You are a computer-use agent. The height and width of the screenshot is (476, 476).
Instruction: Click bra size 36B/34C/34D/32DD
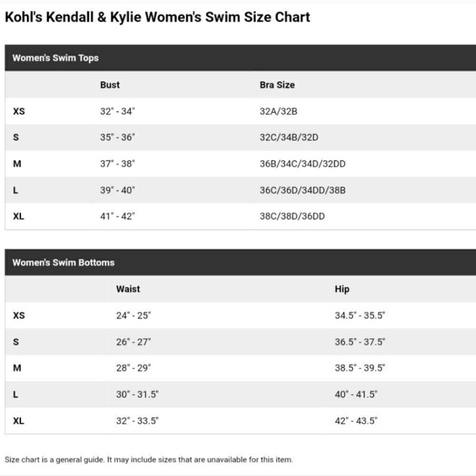[x=303, y=164]
